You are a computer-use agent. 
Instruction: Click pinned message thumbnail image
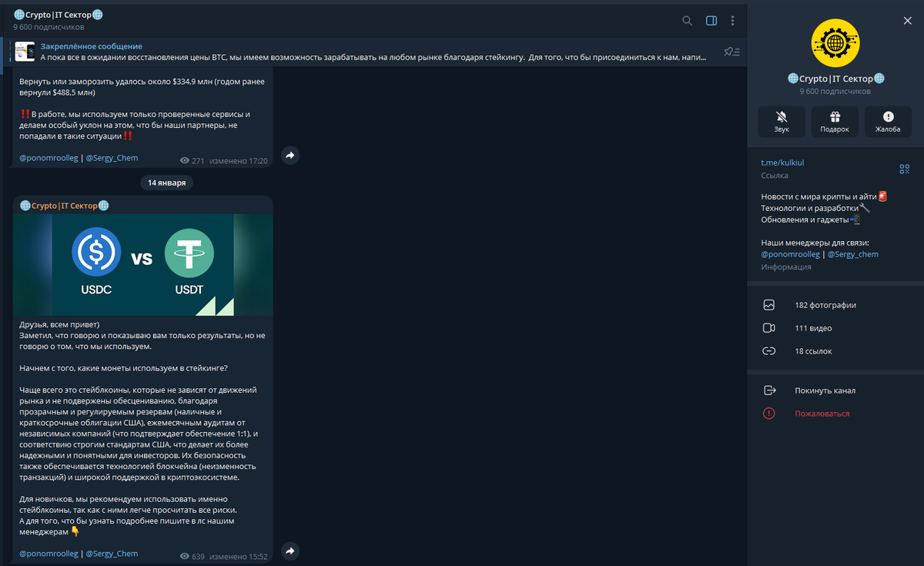coord(25,52)
